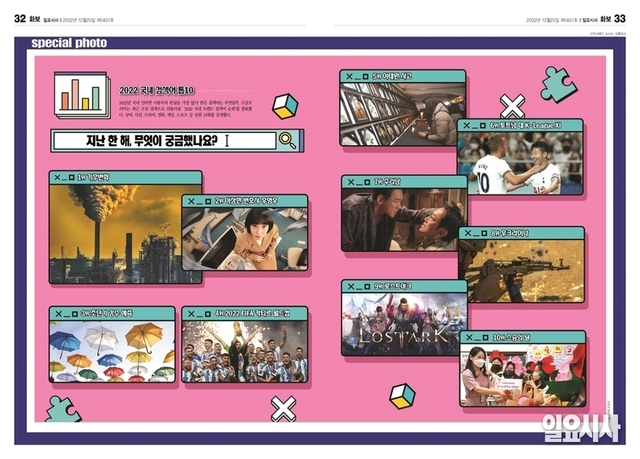The height and width of the screenshot is (459, 640).
Task: Minimize the 6위 토트넘 window
Action: click(x=475, y=127)
